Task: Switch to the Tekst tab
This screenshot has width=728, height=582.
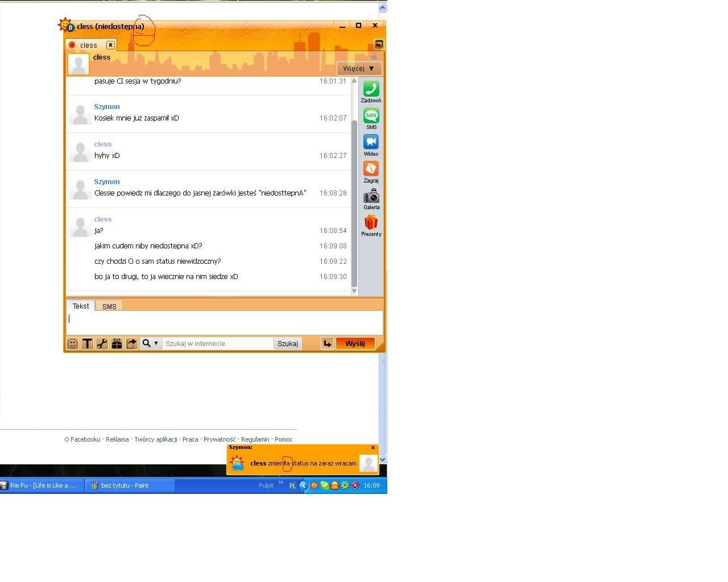Action: coord(81,306)
